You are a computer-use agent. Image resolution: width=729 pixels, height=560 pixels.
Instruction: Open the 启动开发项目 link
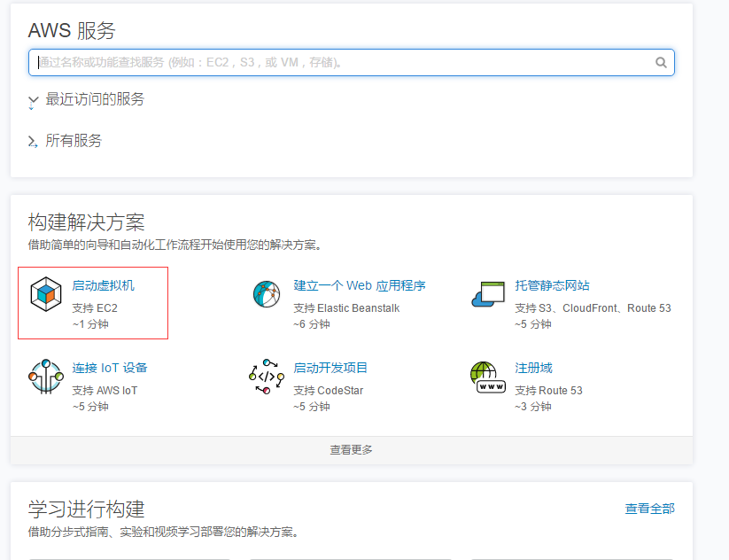(330, 368)
